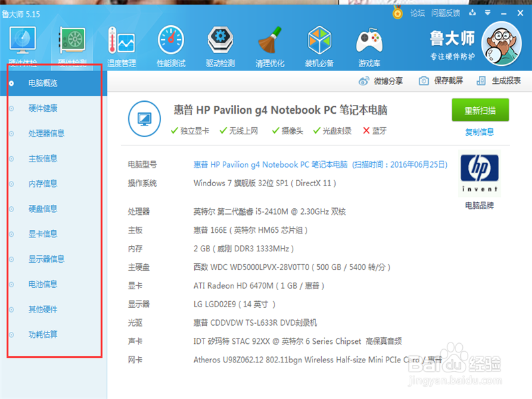Viewport: 532px width, 399px height.
Task: Click the processor value i5-2410M text
Action: coord(269,211)
